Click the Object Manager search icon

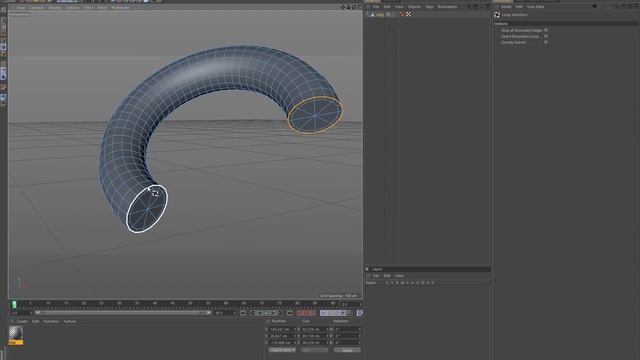point(469,7)
